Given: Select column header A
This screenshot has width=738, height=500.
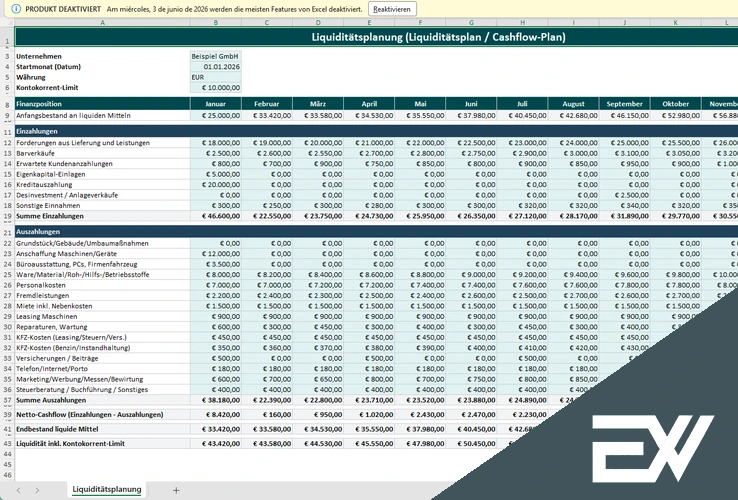Looking at the screenshot, I should pos(102,23).
